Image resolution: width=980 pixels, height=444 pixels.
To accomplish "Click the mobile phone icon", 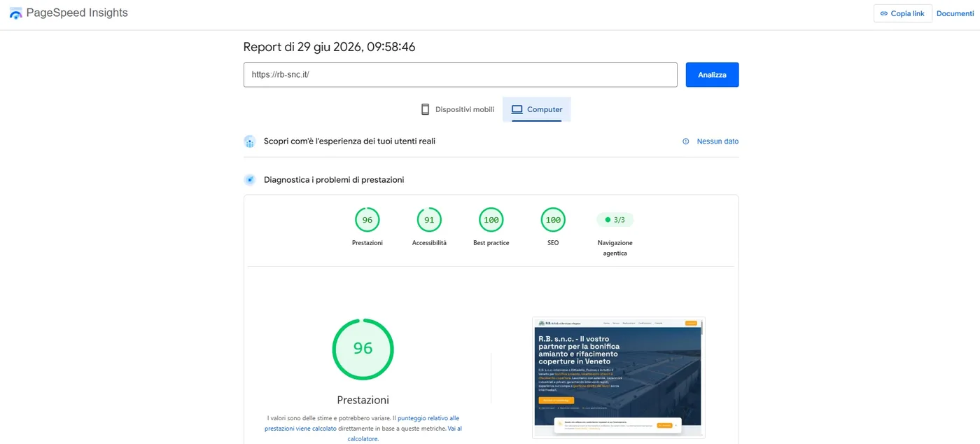I will (x=425, y=109).
